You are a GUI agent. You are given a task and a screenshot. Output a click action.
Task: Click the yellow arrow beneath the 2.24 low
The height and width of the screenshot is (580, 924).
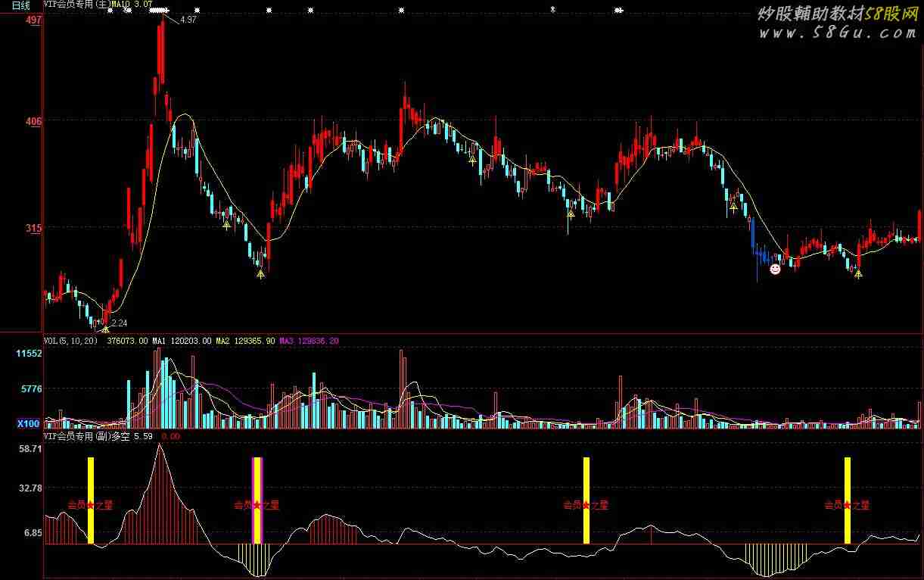pos(105,329)
